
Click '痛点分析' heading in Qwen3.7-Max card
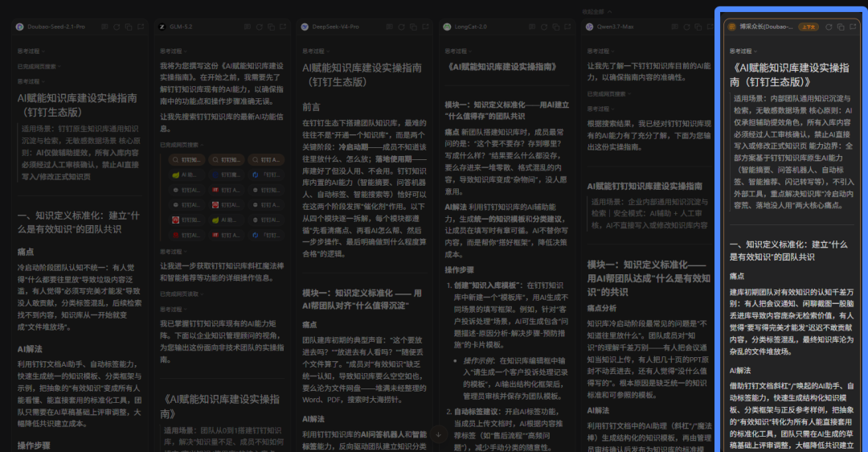[602, 308]
